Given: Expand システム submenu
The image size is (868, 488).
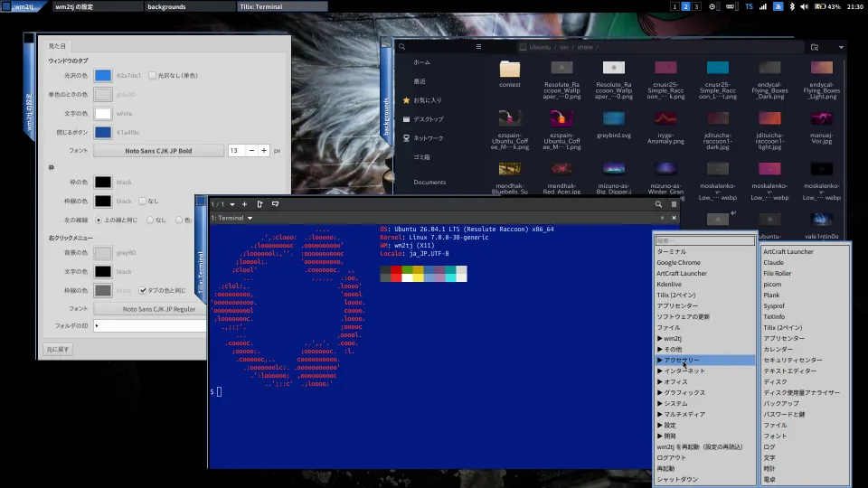Looking at the screenshot, I should tap(704, 403).
